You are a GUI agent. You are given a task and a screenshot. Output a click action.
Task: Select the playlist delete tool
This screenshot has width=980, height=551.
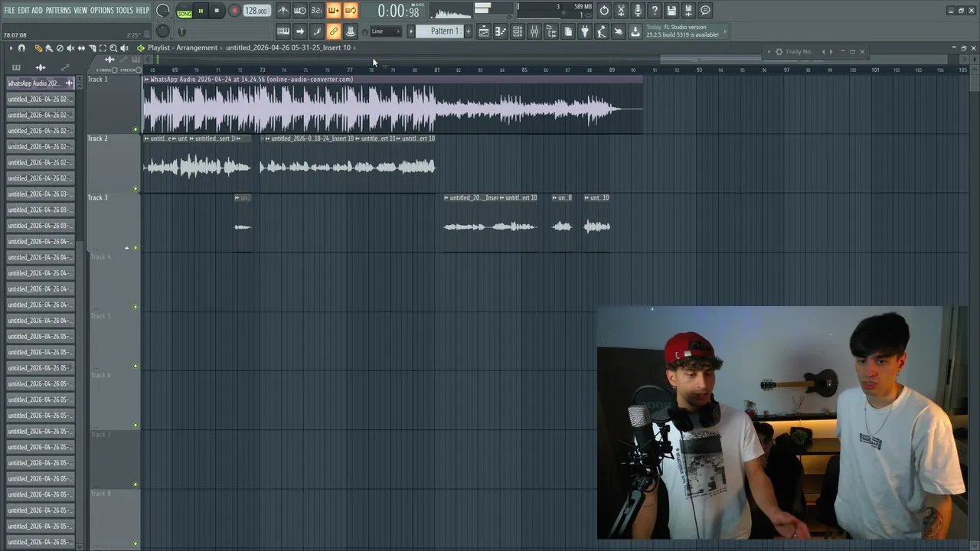point(60,48)
